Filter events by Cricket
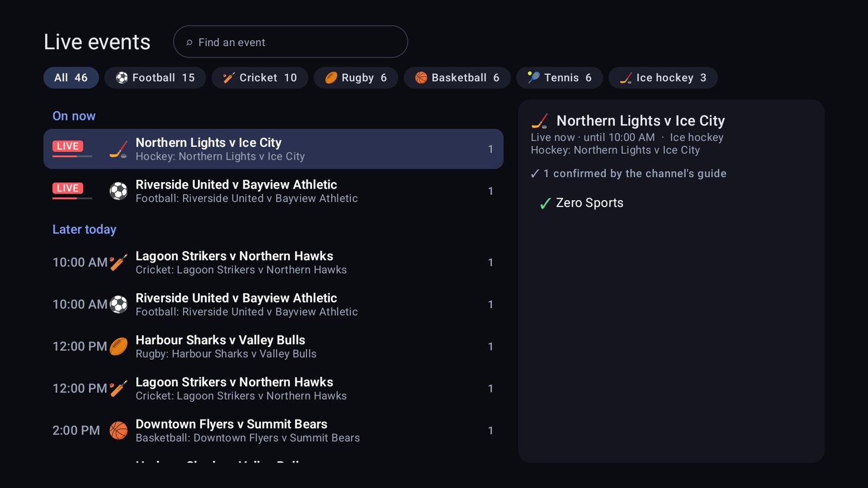 260,78
